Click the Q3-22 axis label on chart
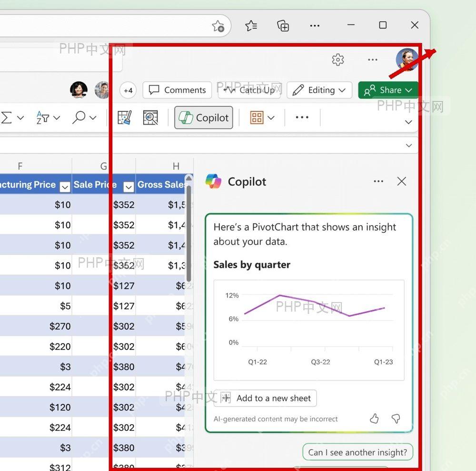476x471 pixels. pyautogui.click(x=320, y=362)
